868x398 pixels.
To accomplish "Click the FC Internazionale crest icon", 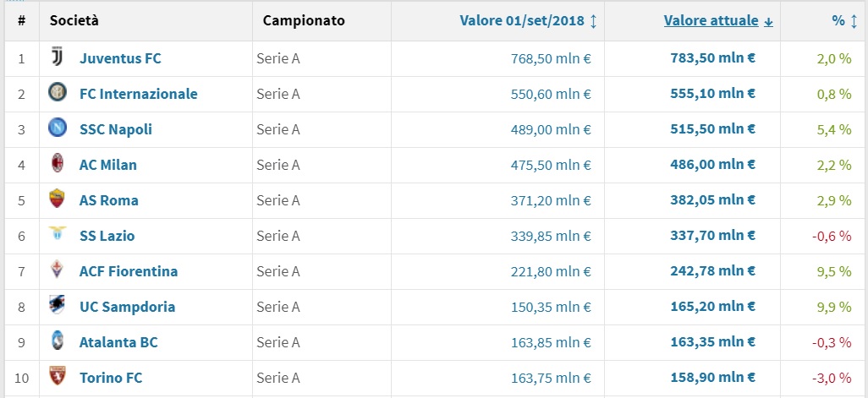I will pos(57,94).
